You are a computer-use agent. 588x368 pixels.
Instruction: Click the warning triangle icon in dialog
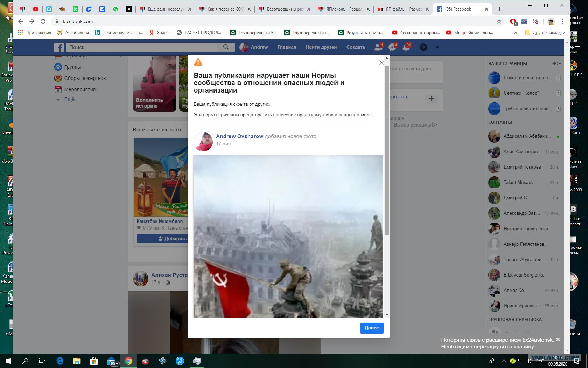coord(198,62)
